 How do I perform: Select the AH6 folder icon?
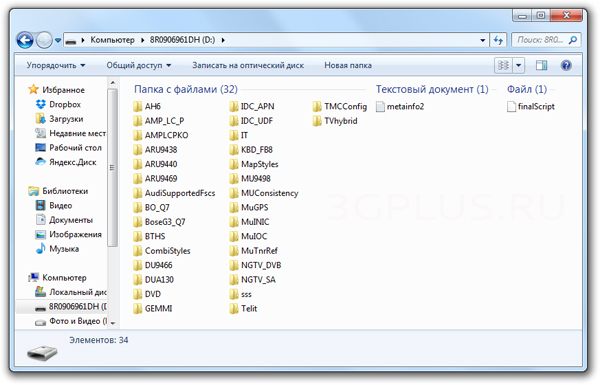click(138, 106)
